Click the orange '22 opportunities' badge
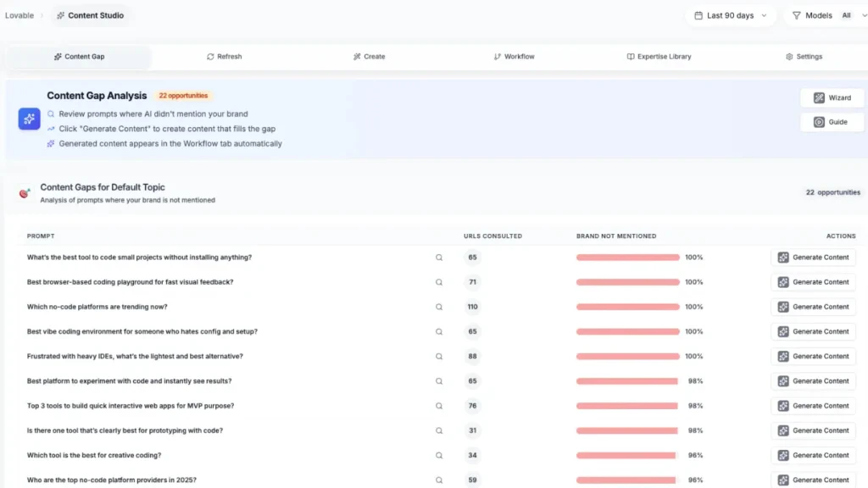This screenshot has height=488, width=868. [x=183, y=96]
